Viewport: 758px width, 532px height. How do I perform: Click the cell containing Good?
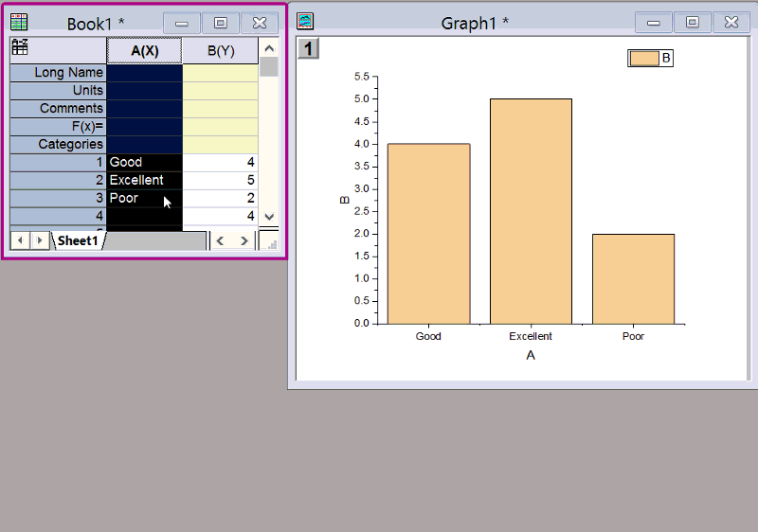(x=144, y=163)
